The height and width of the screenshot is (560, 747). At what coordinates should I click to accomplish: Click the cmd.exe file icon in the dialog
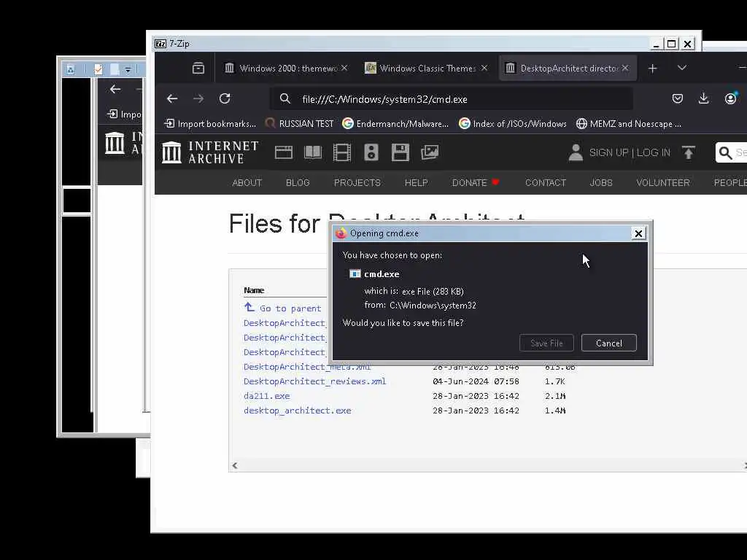355,274
